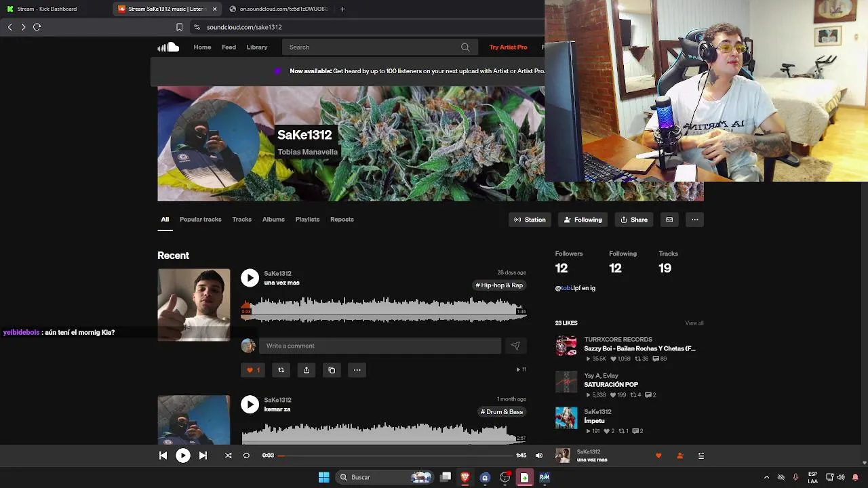The image size is (868, 488).
Task: Repost the track "una vez mas"
Action: [x=281, y=370]
